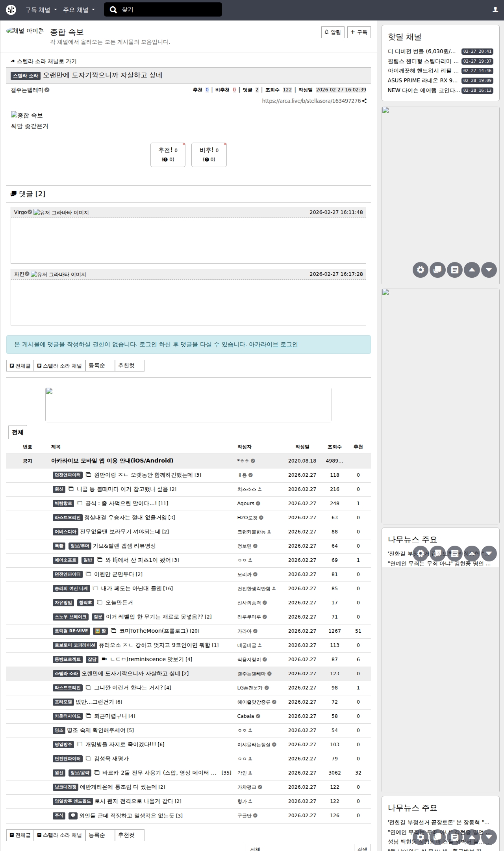Select the 전체 tab above the post list
Image resolution: width=504 pixels, height=851 pixels.
pos(18,432)
